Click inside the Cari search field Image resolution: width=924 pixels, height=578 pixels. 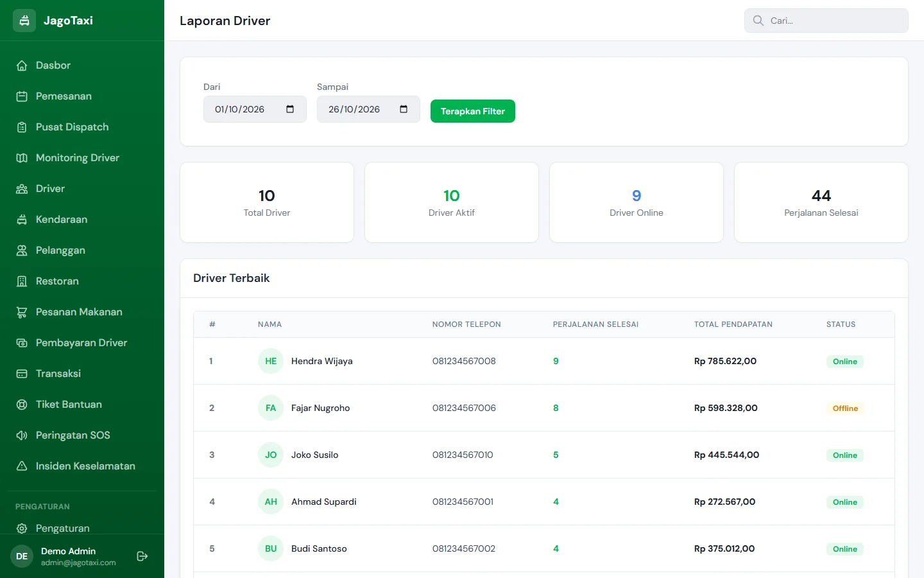coord(826,21)
